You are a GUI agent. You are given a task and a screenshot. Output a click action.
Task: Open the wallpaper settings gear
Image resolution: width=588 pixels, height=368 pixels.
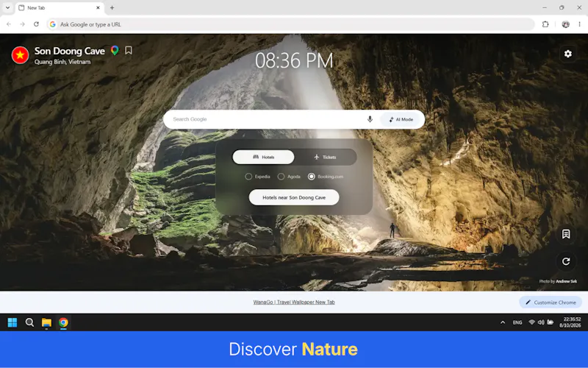click(x=567, y=54)
